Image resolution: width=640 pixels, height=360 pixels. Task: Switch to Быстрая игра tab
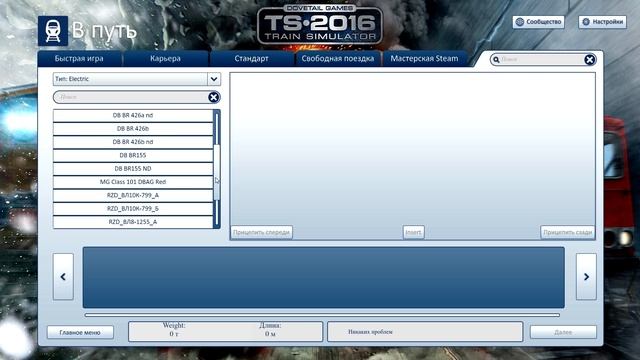click(79, 58)
